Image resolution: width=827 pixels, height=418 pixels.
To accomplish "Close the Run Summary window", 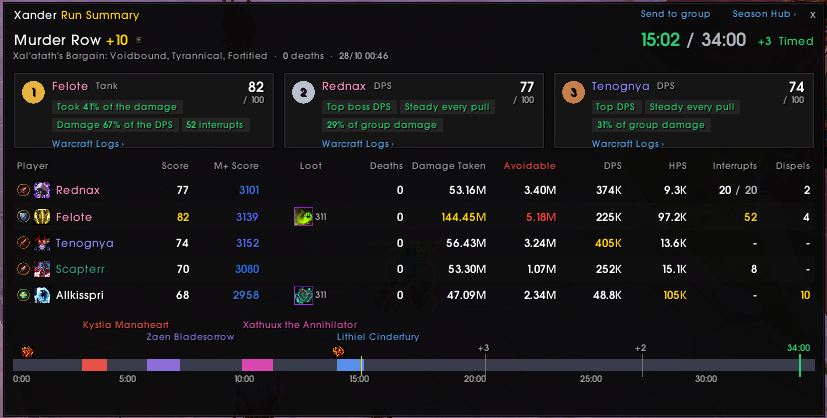I will point(813,15).
